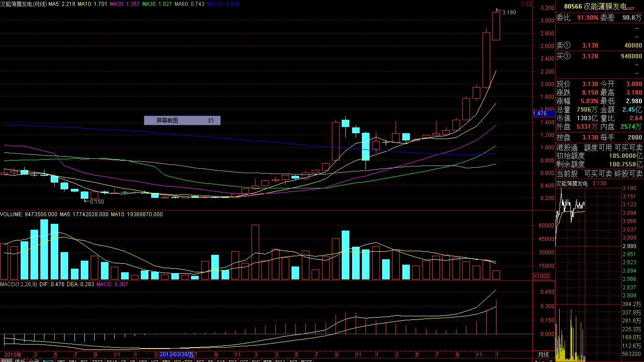644x362 pixels.
Task: Click the MA5: 2.218 legend label
Action: coord(61,4)
